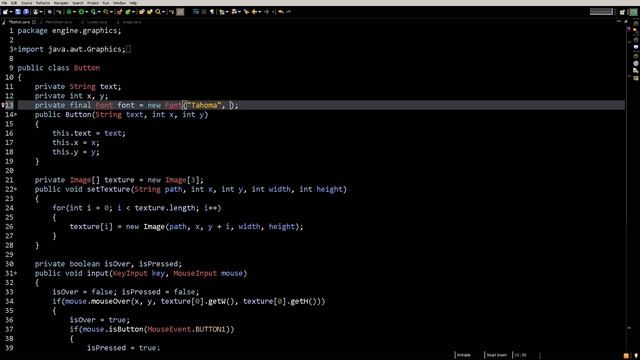Open the Navigate menu
Image resolution: width=640 pixels, height=360 pixels.
(61, 3)
